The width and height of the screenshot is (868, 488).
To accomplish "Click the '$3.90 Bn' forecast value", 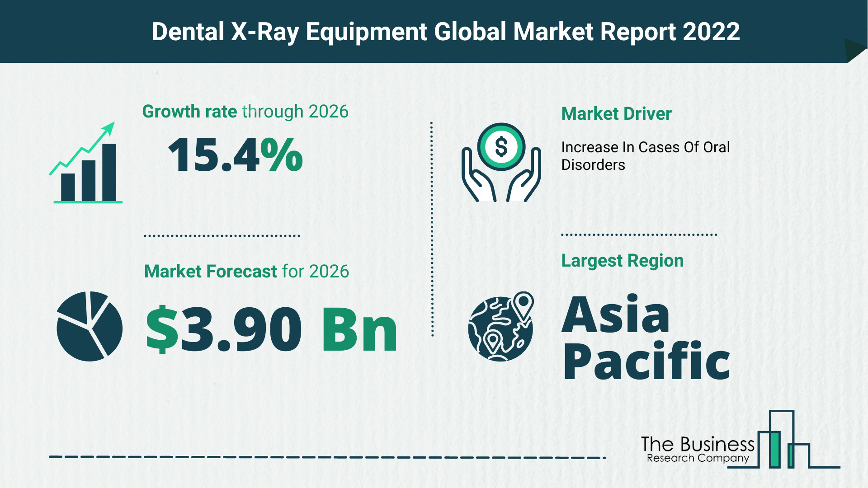I will click(x=271, y=328).
